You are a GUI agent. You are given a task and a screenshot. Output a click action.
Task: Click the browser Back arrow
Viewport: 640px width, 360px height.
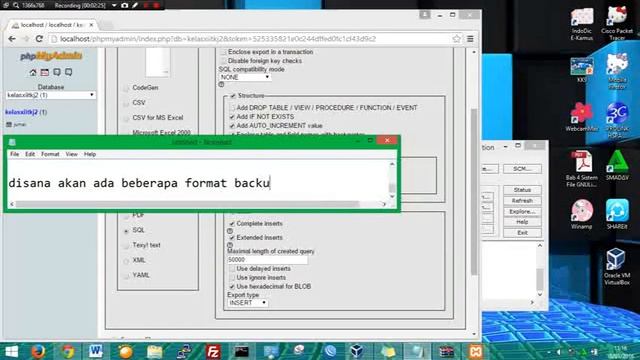click(12, 39)
